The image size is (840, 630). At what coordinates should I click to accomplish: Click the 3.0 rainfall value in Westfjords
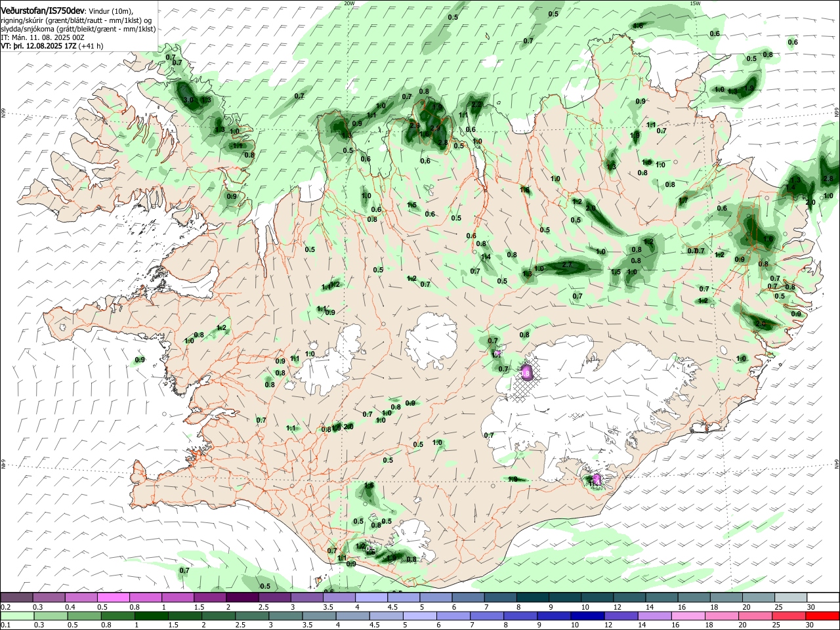pyautogui.click(x=189, y=100)
